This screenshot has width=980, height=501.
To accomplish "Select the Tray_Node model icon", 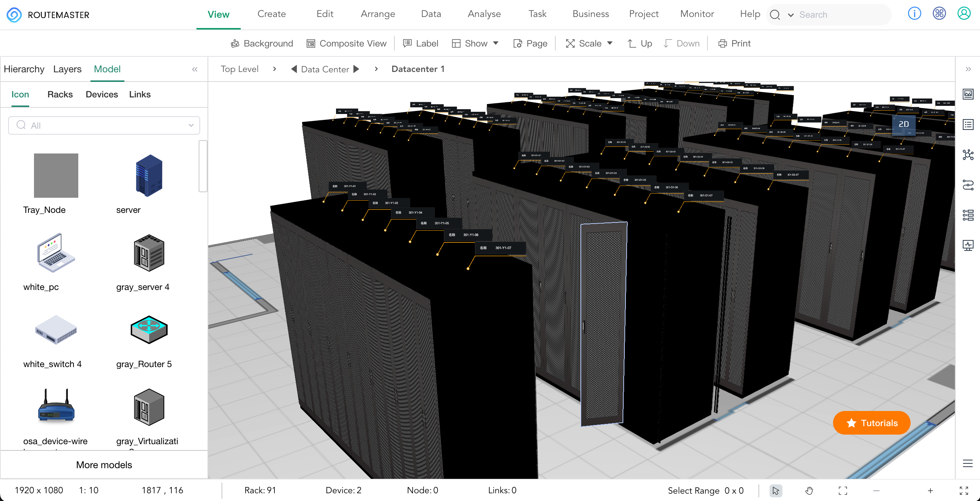I will 56,176.
